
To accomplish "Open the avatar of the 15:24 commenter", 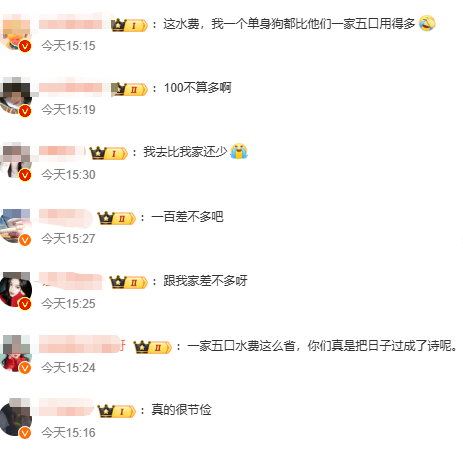I will pyautogui.click(x=16, y=354).
